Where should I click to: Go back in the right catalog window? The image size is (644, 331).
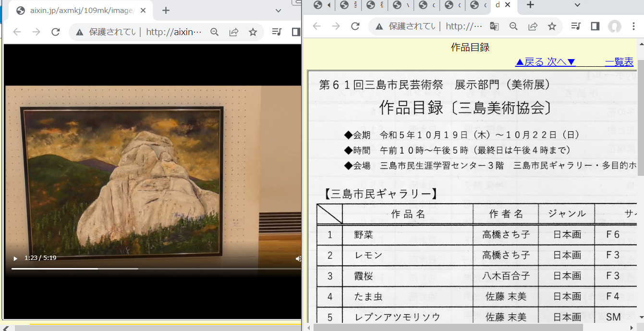tap(316, 26)
